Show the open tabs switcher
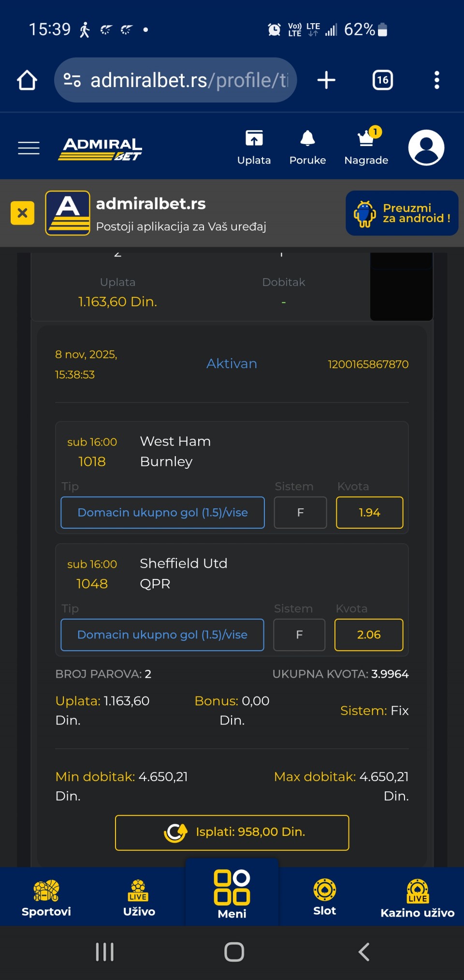Screen dimensions: 464x980 (x=382, y=80)
